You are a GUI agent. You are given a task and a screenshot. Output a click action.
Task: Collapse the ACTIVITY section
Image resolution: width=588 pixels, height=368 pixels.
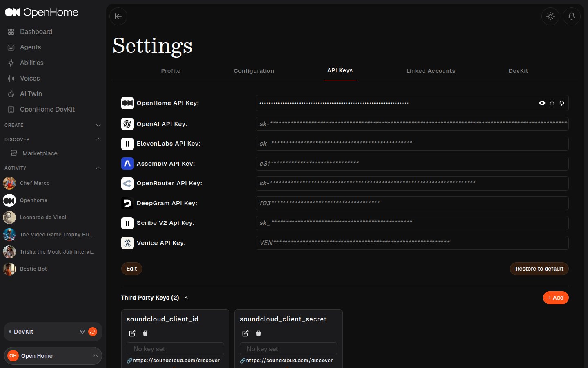click(x=98, y=168)
